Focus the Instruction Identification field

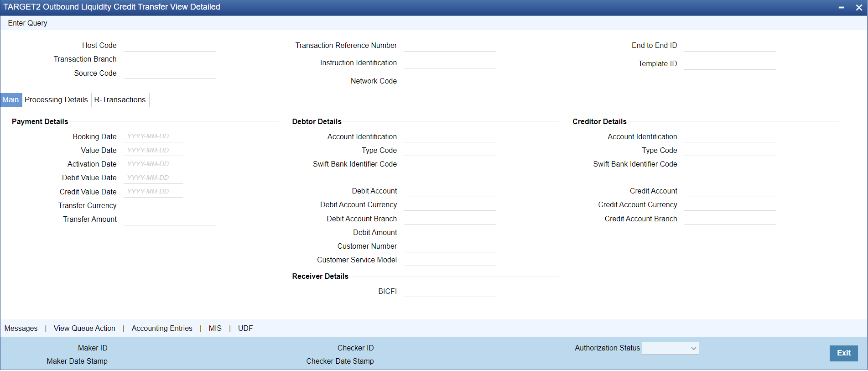pyautogui.click(x=450, y=63)
